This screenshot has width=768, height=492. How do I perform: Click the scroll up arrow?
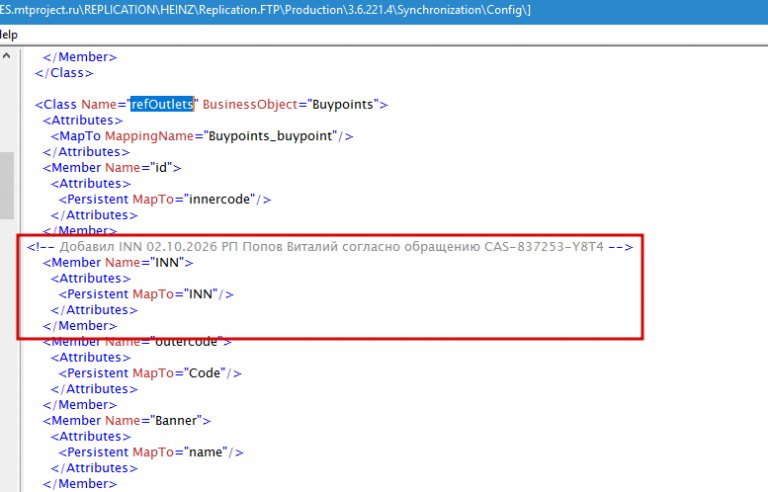[6, 56]
